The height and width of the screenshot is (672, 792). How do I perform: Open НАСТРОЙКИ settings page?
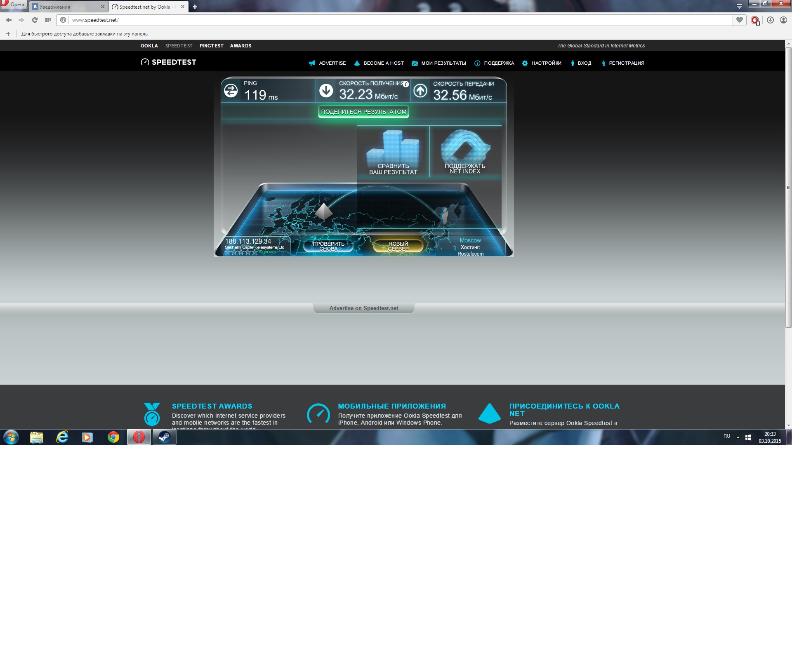(x=542, y=63)
